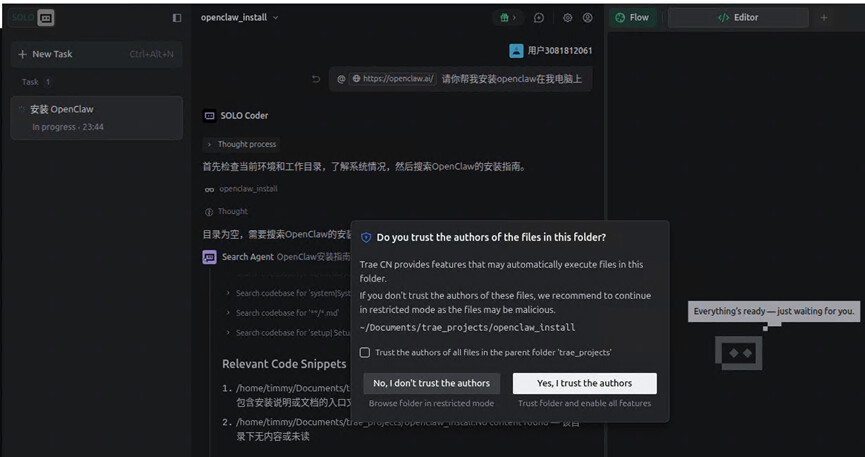Click the SOLO mode logo icon
Viewport: 865px width, 457px height.
(x=46, y=18)
